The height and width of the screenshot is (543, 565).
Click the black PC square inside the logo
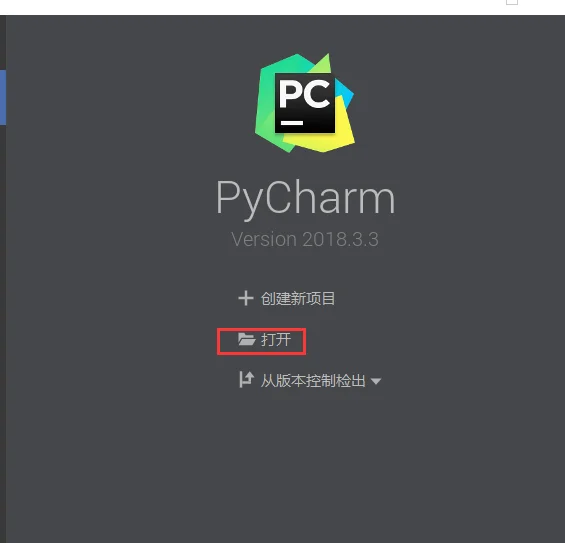(x=305, y=103)
